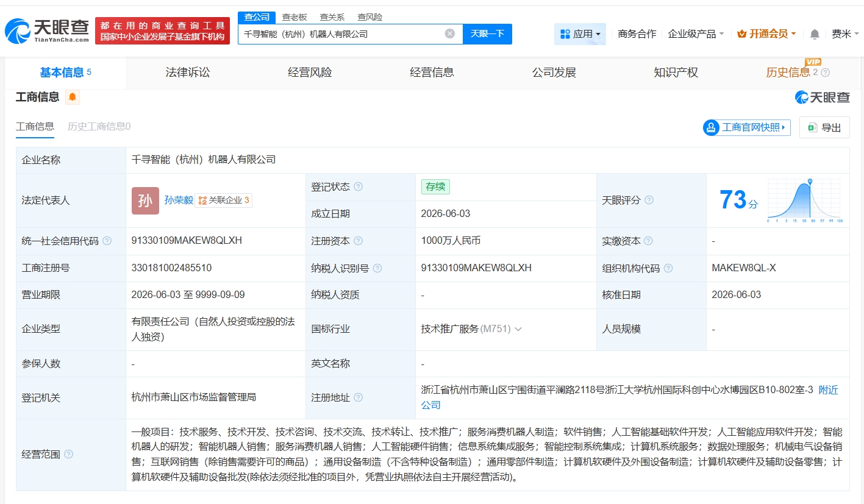Viewport: 864px width, 504px height.
Task: Select the 查关系 search tab
Action: click(332, 17)
